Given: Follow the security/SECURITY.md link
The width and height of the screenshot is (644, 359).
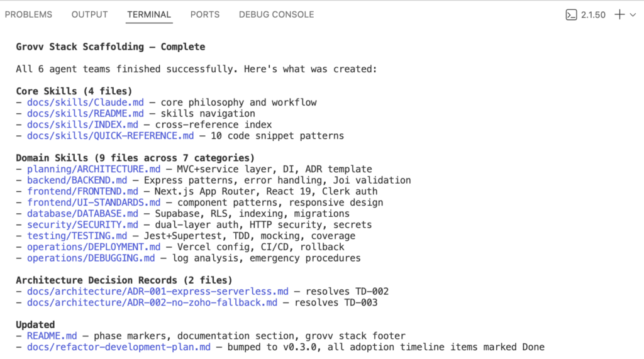Looking at the screenshot, I should click(x=82, y=225).
